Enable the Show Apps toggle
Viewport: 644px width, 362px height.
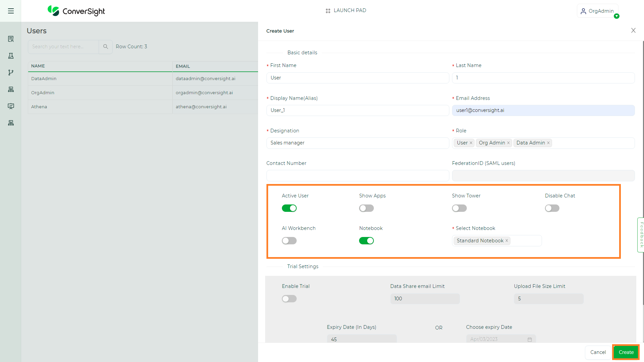click(366, 208)
